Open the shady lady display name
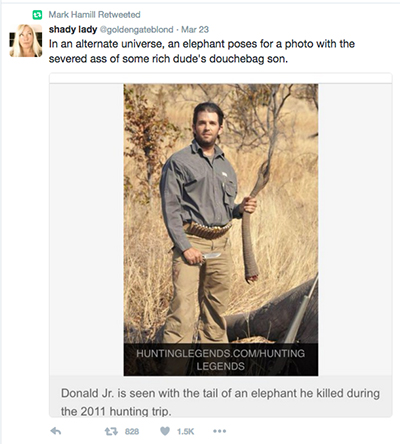Viewport: 400px width, 444px height. click(x=73, y=29)
